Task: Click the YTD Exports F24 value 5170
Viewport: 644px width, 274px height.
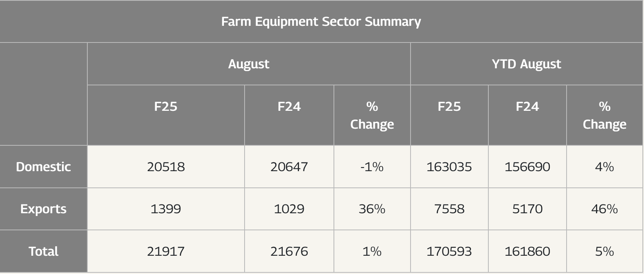Action: tap(527, 209)
